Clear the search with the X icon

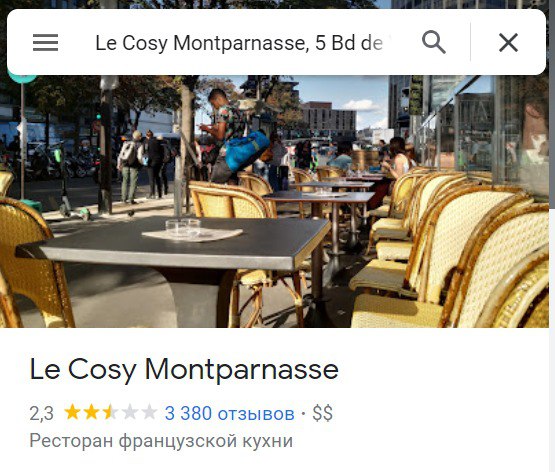[508, 42]
